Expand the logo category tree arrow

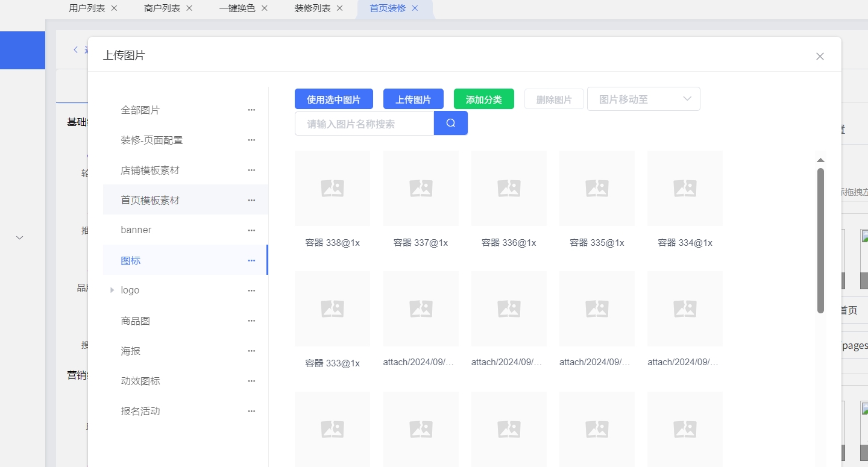click(112, 290)
